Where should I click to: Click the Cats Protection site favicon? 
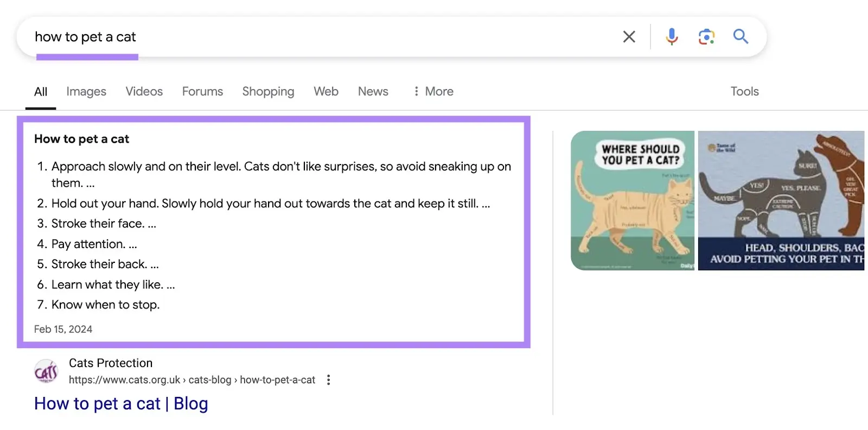[x=46, y=371]
